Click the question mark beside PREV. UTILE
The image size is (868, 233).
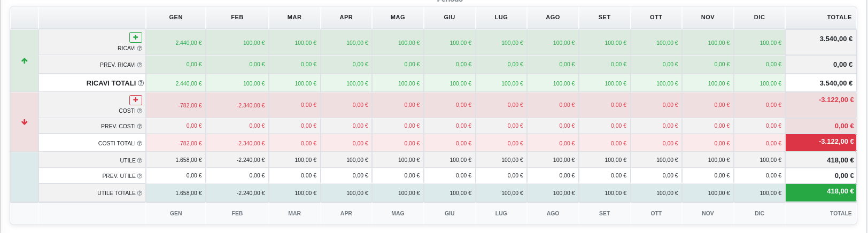[139, 176]
